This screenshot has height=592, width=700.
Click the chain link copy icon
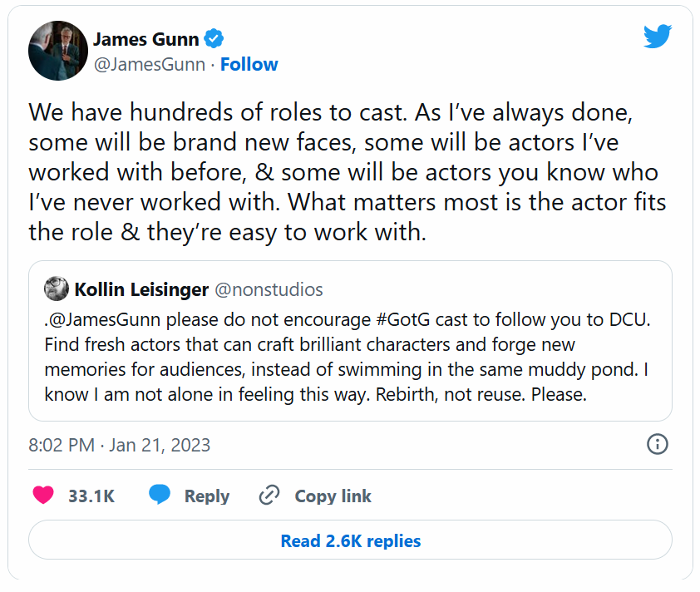click(x=269, y=496)
